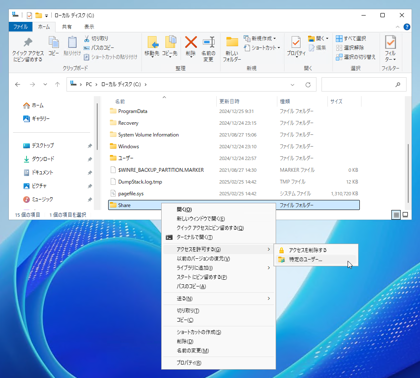
Task: Switch to the details view layout icon
Action: pos(396,215)
